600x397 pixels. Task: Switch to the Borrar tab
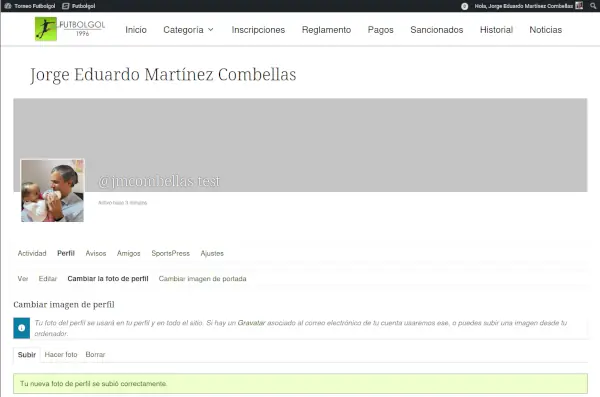(95, 355)
